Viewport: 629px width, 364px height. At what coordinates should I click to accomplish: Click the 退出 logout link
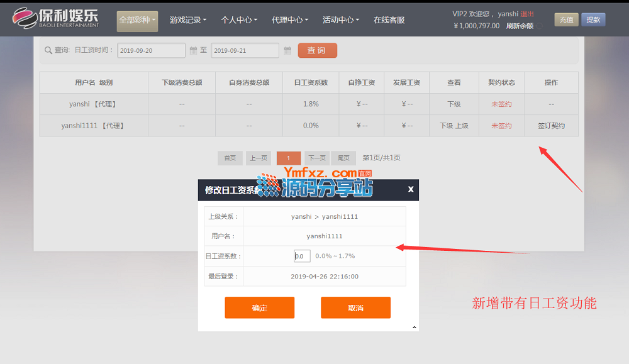pos(527,14)
